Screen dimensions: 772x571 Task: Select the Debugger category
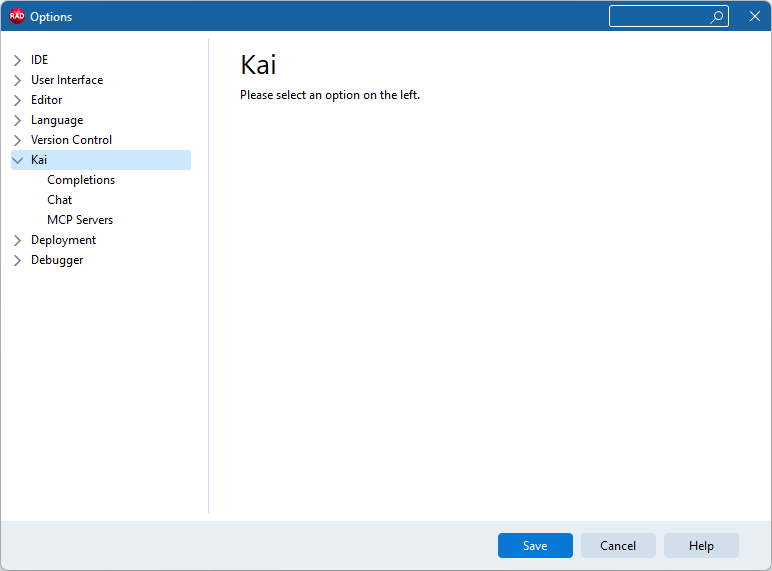pos(57,260)
